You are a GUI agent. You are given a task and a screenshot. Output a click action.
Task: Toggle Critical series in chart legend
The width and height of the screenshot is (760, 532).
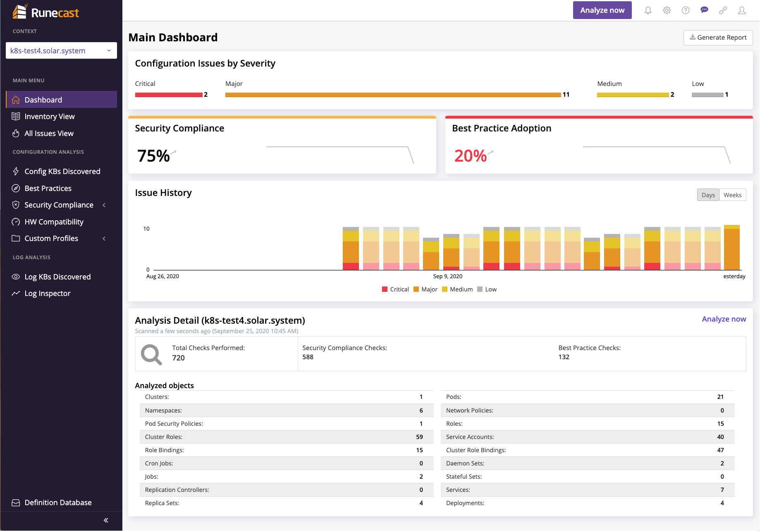(395, 289)
